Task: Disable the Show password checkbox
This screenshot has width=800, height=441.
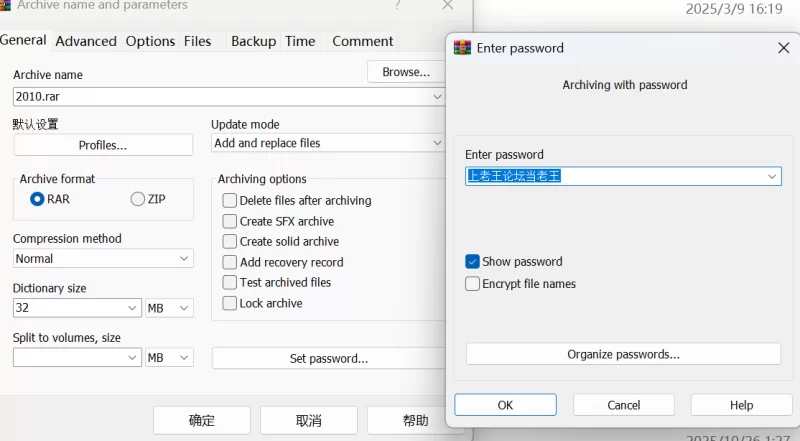Action: click(473, 262)
